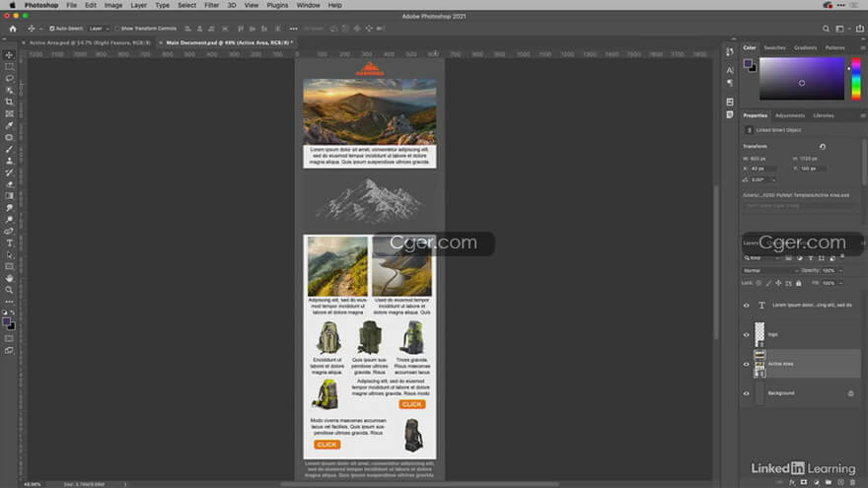868x488 pixels.
Task: Open the Properties panel options menu
Action: pyautogui.click(x=862, y=115)
